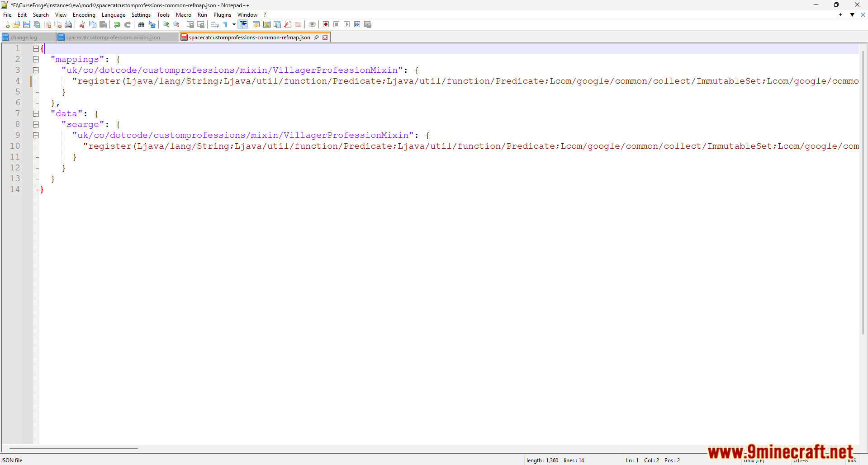The image size is (868, 465).
Task: Open the ? help menu
Action: 265,15
